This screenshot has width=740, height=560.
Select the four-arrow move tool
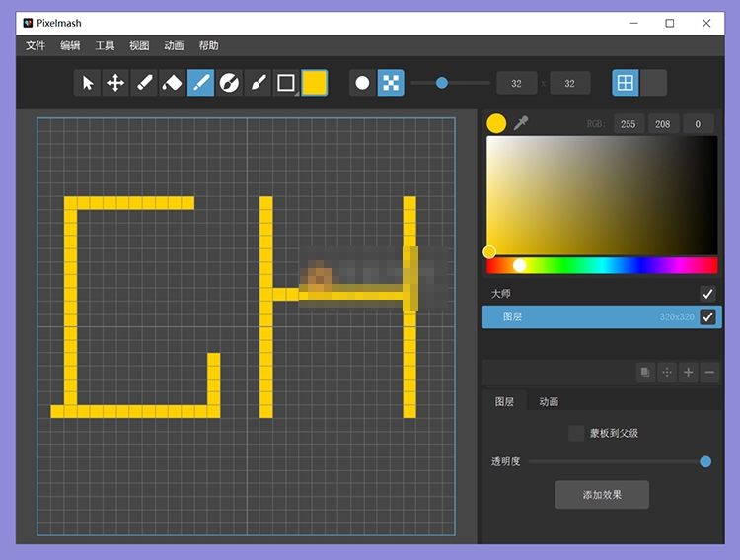click(115, 83)
